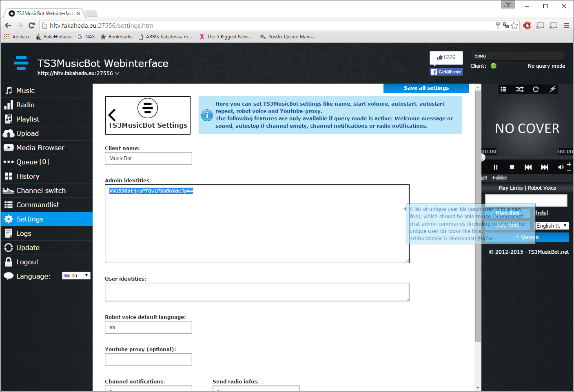Image resolution: width=574 pixels, height=392 pixels.
Task: Go back in browser
Action: tap(8, 25)
